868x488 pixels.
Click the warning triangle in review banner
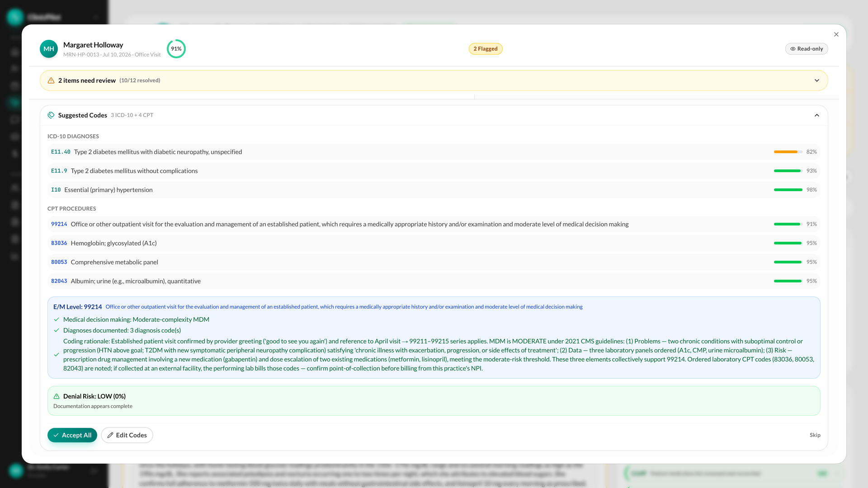coord(51,80)
